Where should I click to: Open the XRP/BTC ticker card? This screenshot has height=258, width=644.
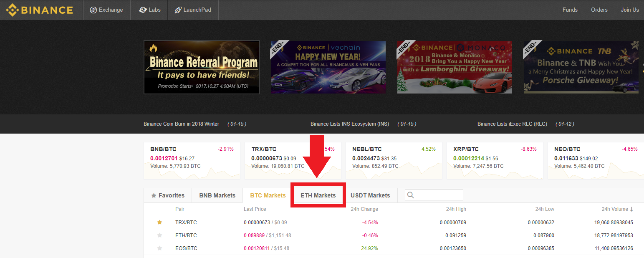click(495, 161)
